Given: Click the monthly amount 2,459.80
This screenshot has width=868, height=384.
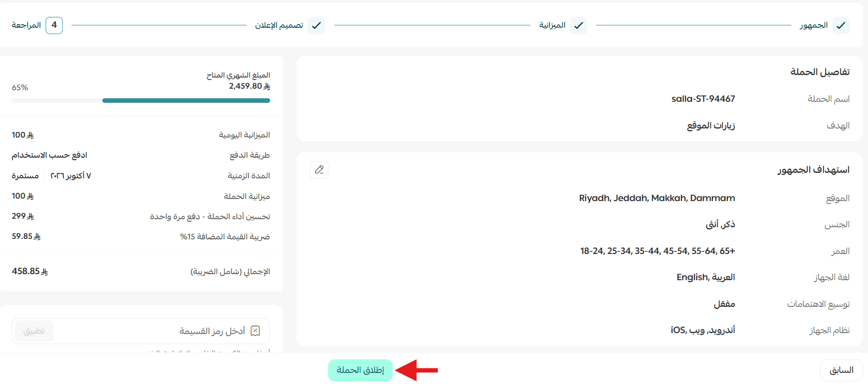Looking at the screenshot, I should click(250, 86).
